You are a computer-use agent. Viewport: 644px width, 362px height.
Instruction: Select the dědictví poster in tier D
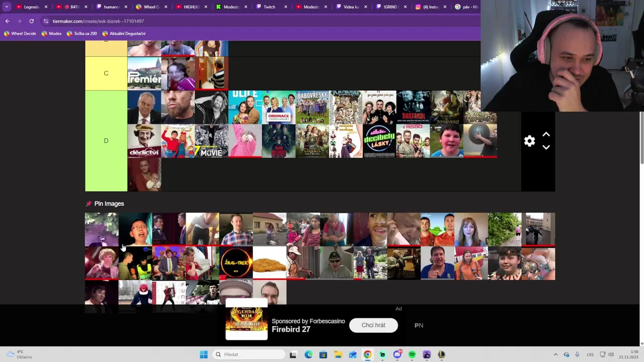[x=144, y=141]
